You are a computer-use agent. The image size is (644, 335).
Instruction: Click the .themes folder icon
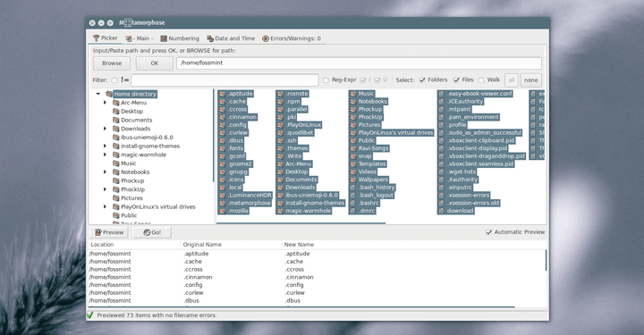(x=281, y=148)
